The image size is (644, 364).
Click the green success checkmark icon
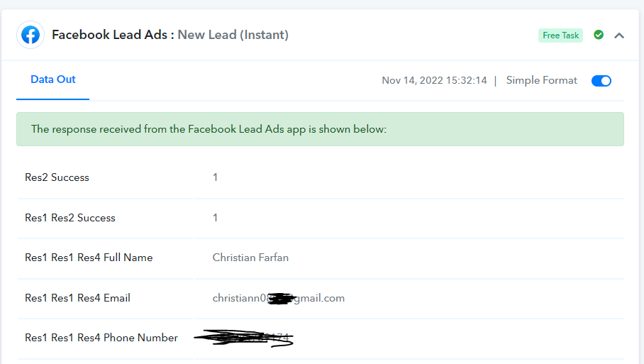pos(599,35)
